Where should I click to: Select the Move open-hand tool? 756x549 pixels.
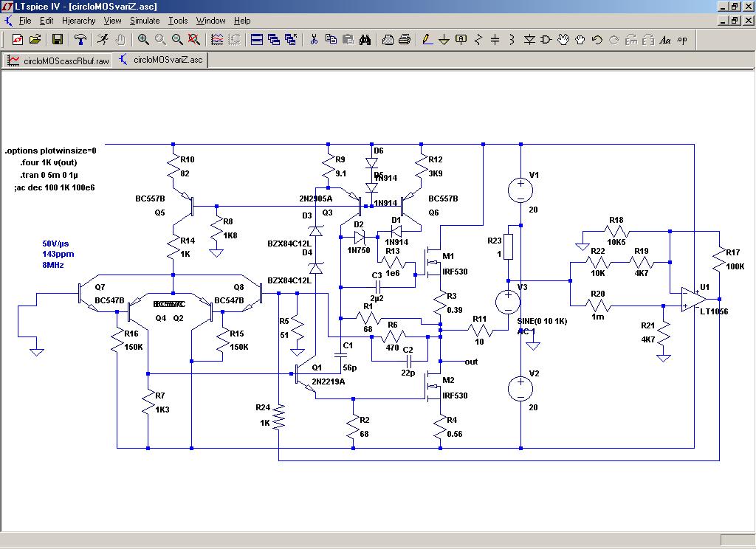tap(563, 40)
